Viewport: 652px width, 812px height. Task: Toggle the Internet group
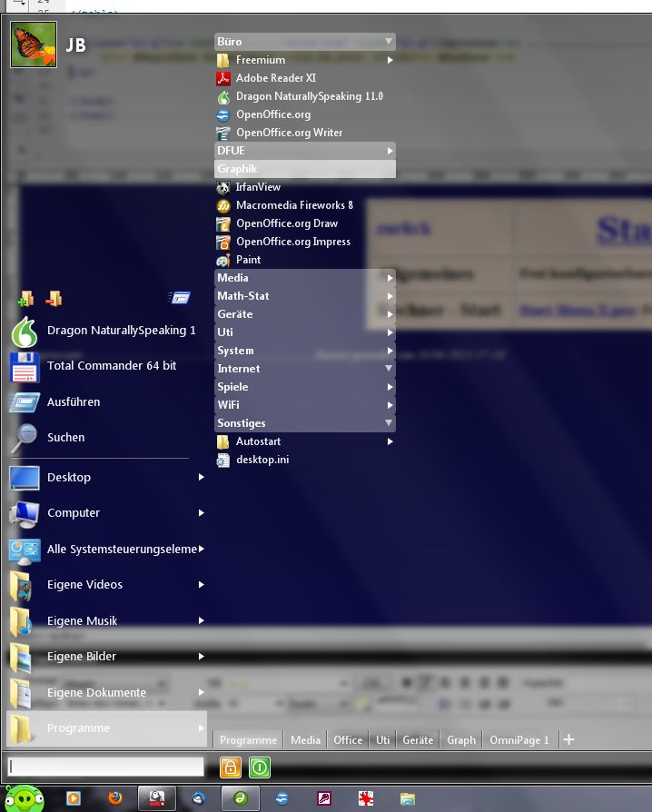[x=305, y=369]
